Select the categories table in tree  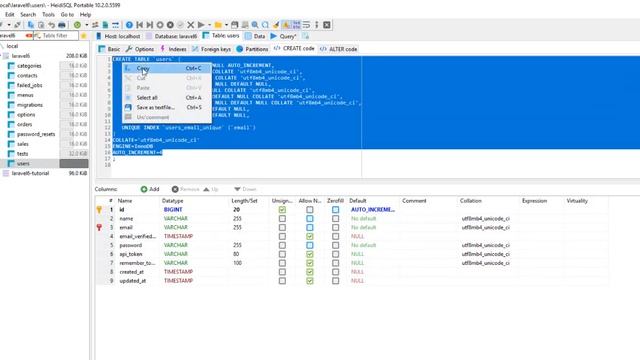pyautogui.click(x=29, y=66)
